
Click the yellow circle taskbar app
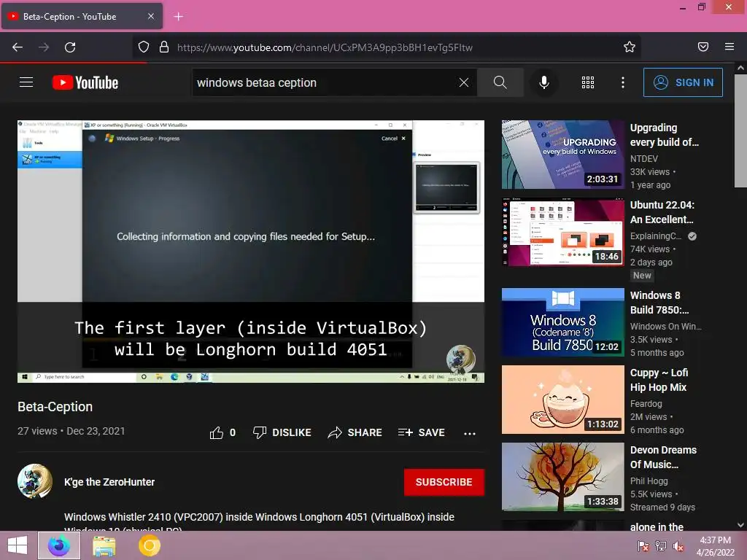click(149, 545)
